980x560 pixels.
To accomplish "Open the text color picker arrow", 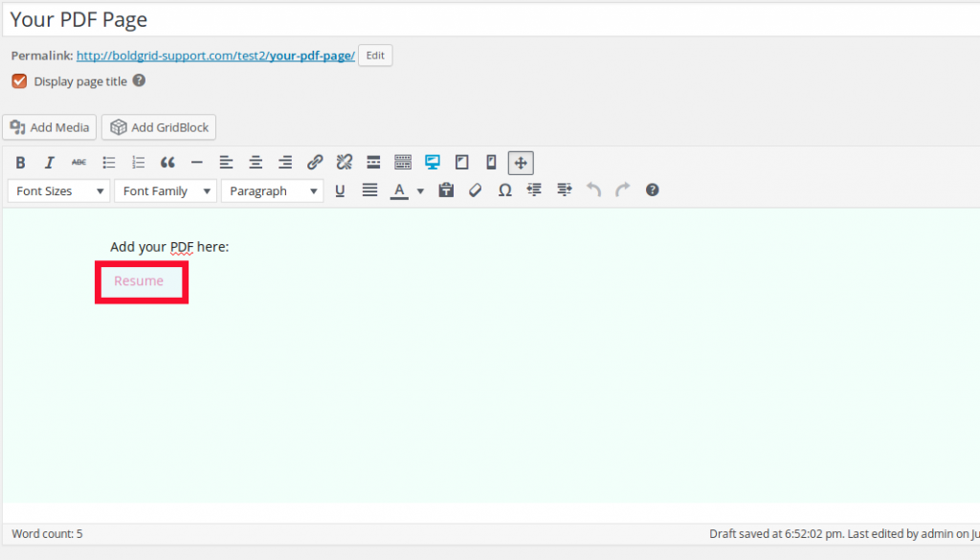I will coord(420,191).
